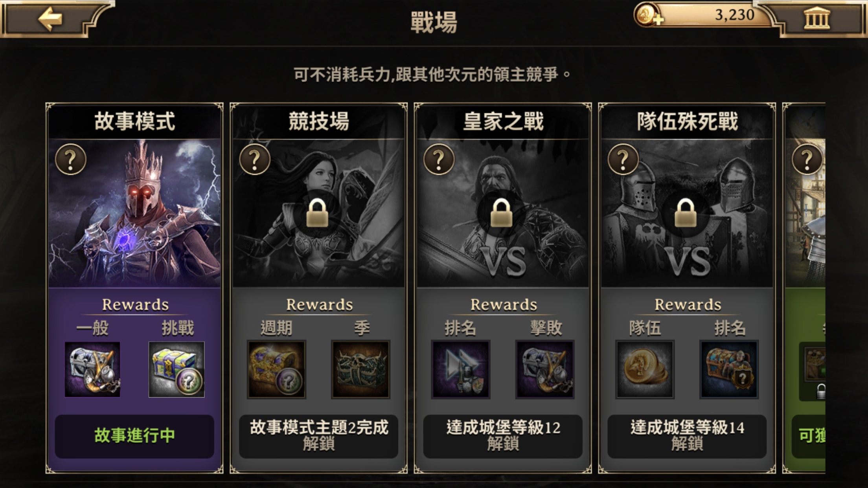Tap lock icon on 隊伍殊死戰 image
868x488 pixels.
pos(686,213)
